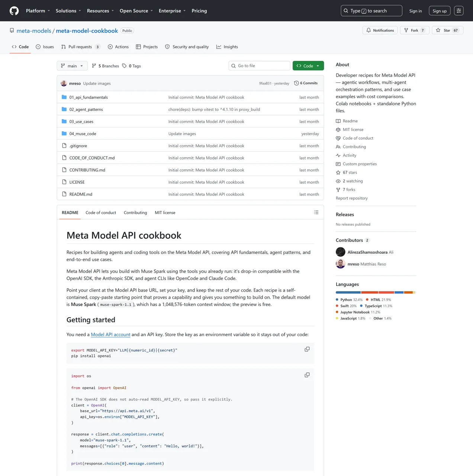
Task: View the 67 stars link
Action: 346,173
